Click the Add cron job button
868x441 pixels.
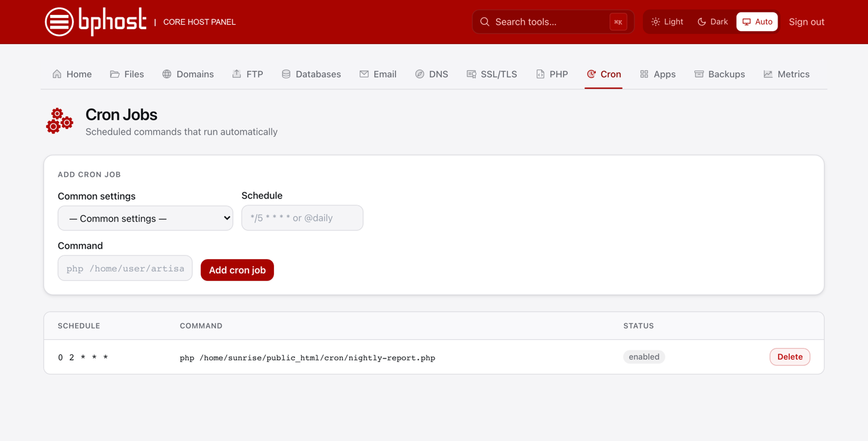(x=237, y=270)
